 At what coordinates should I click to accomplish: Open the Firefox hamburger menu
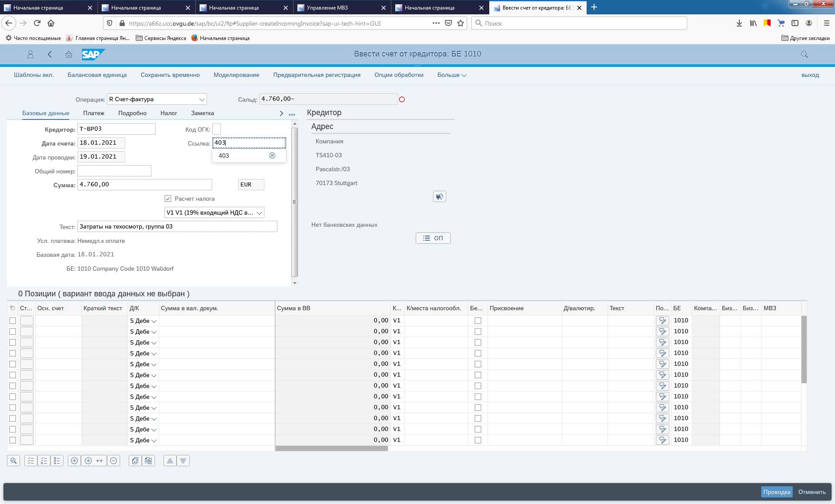point(827,23)
